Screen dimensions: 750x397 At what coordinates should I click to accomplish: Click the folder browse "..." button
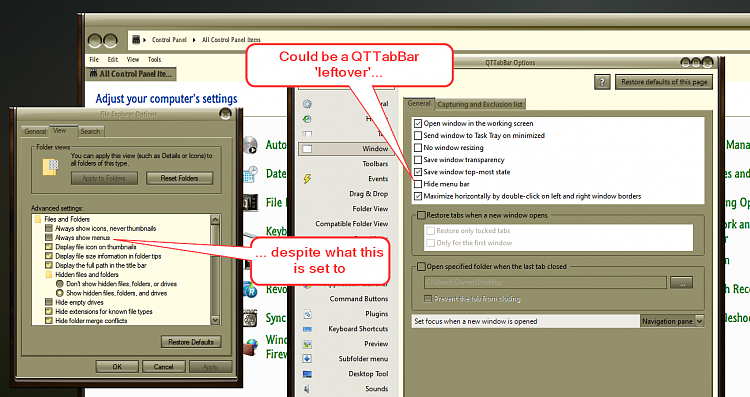(x=682, y=283)
